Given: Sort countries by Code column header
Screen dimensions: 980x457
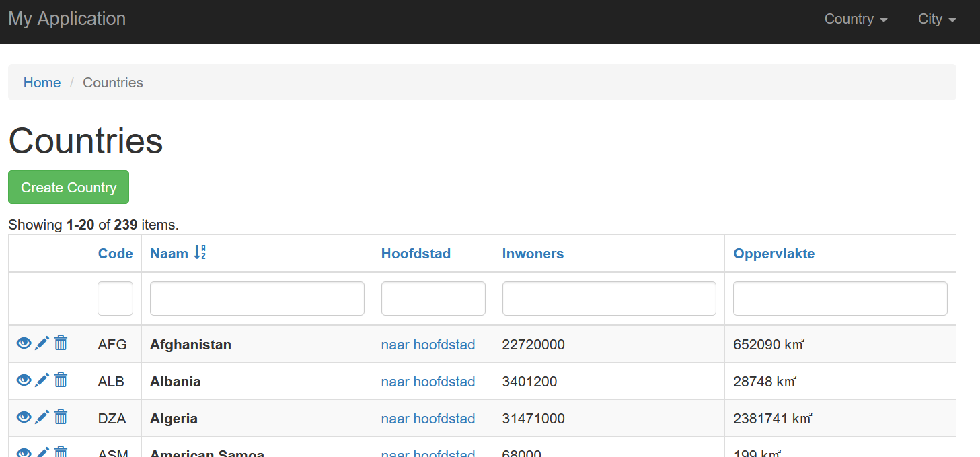Looking at the screenshot, I should click(x=115, y=254).
